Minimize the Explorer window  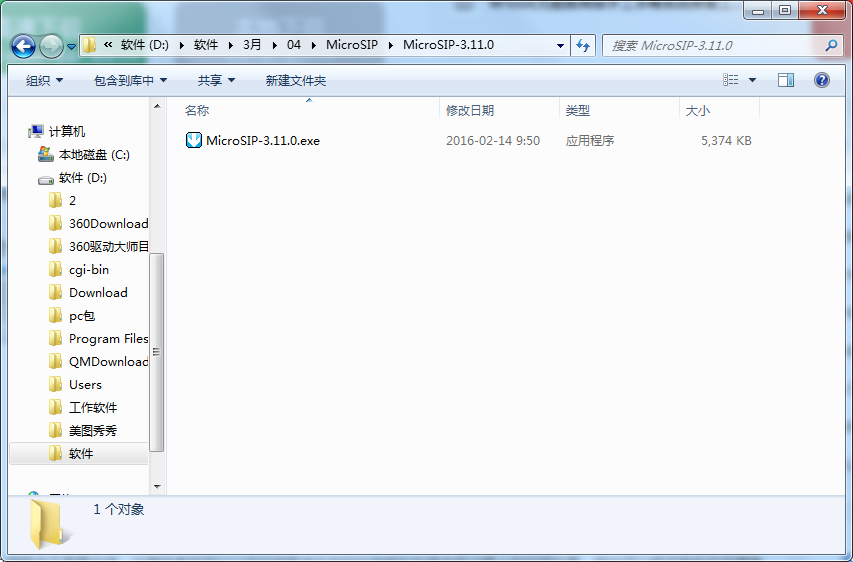pyautogui.click(x=758, y=10)
